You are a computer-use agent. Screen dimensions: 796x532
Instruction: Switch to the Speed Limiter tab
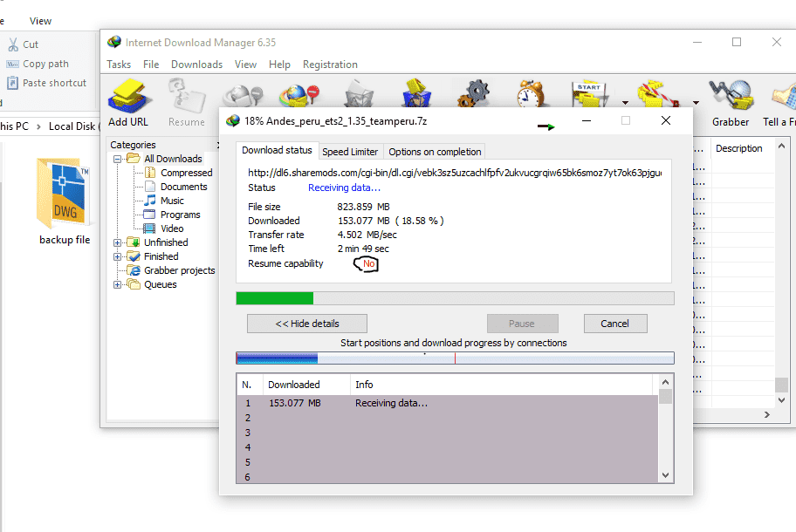[x=350, y=152]
